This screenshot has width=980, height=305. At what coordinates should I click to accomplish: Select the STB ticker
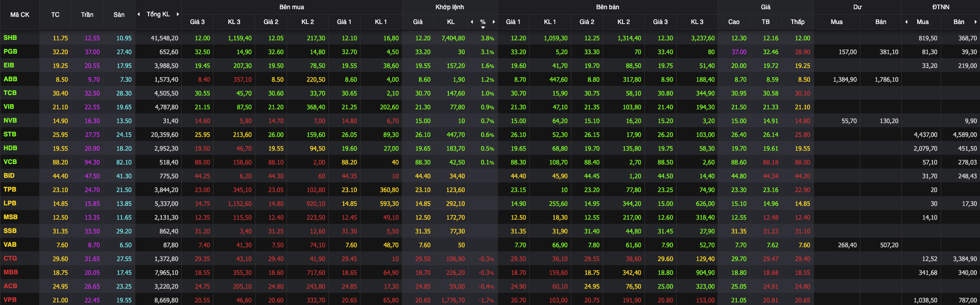tap(10, 134)
